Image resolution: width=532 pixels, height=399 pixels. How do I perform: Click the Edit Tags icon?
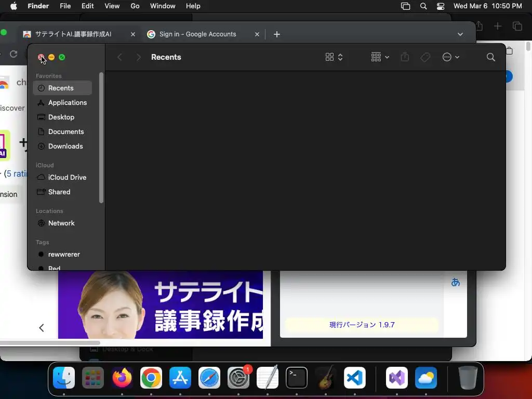[425, 57]
